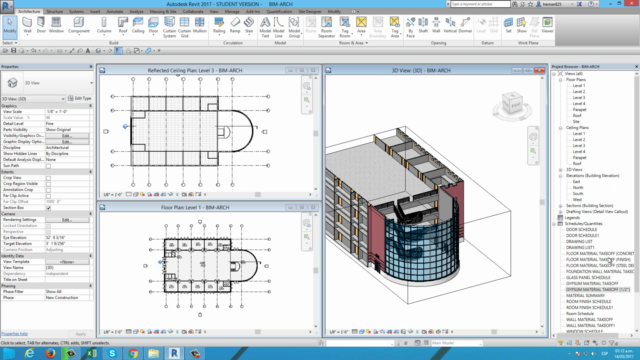The image size is (640, 360).
Task: Open Google Chrome from the taskbar
Action: click(133, 353)
